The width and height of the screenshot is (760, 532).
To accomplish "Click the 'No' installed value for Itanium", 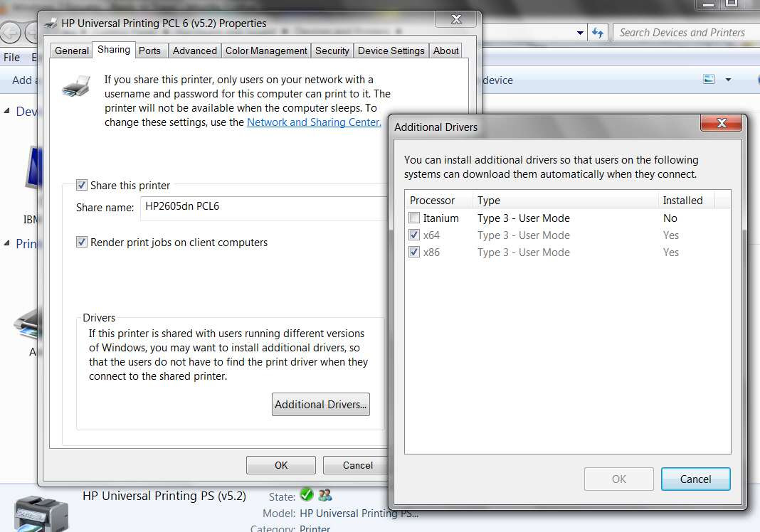I will point(670,218).
